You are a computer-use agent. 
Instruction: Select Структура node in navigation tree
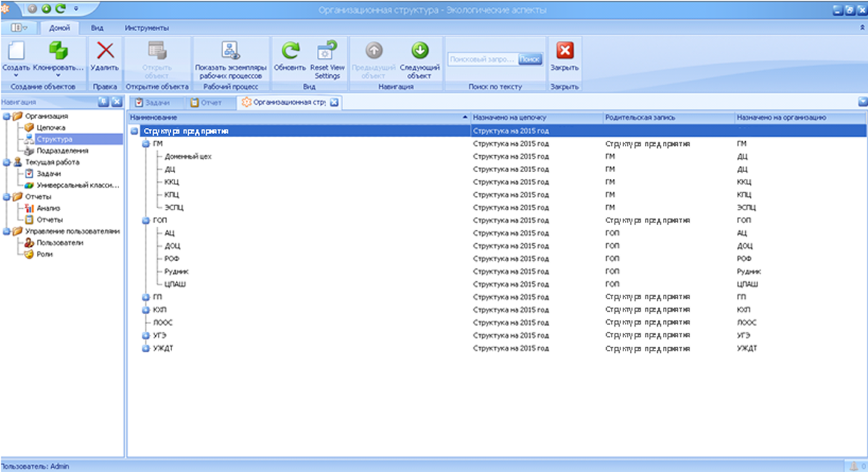click(54, 139)
